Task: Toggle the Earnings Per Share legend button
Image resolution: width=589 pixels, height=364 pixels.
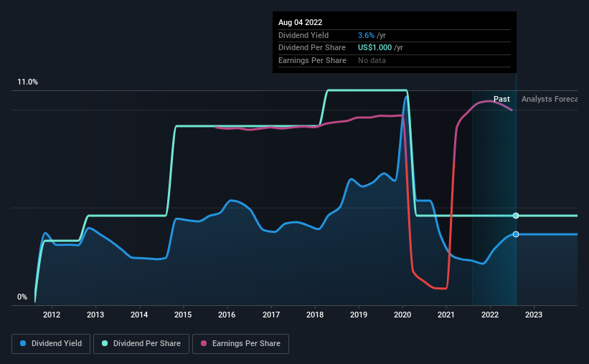Action: pos(240,344)
